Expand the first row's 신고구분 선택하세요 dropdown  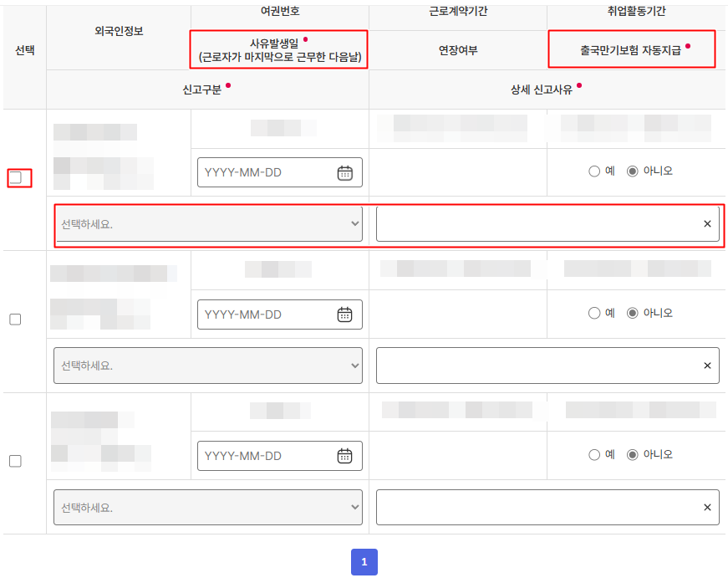[x=207, y=224]
